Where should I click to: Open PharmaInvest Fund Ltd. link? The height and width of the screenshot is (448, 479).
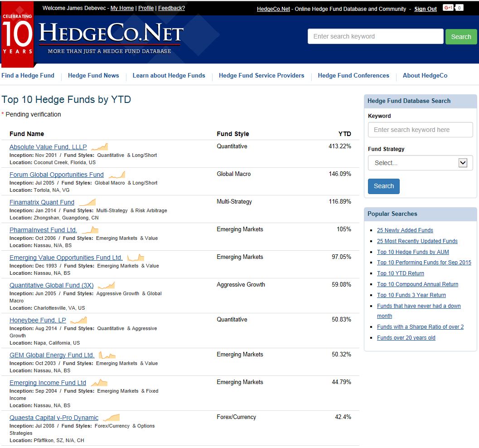43,230
